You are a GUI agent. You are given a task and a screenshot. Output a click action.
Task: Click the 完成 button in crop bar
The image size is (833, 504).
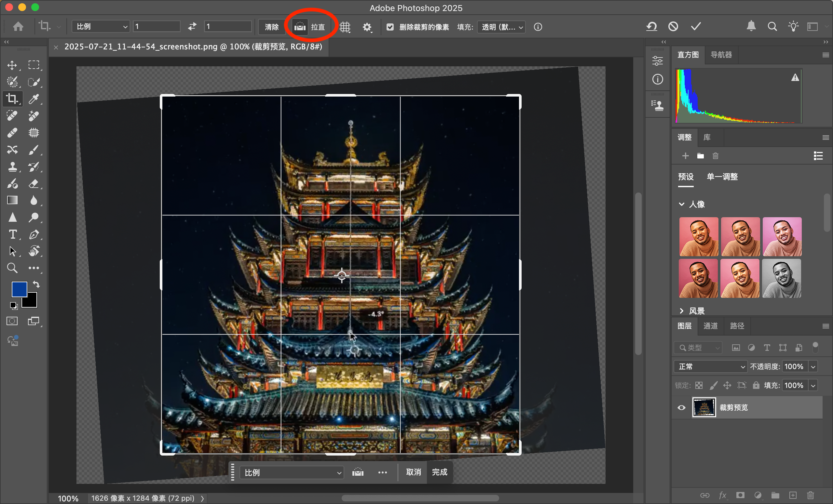(x=439, y=472)
